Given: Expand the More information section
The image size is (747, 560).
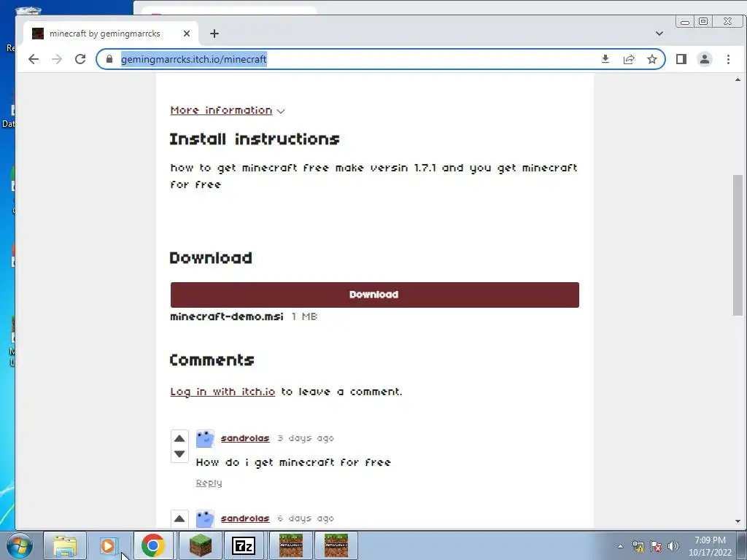Looking at the screenshot, I should [x=228, y=111].
